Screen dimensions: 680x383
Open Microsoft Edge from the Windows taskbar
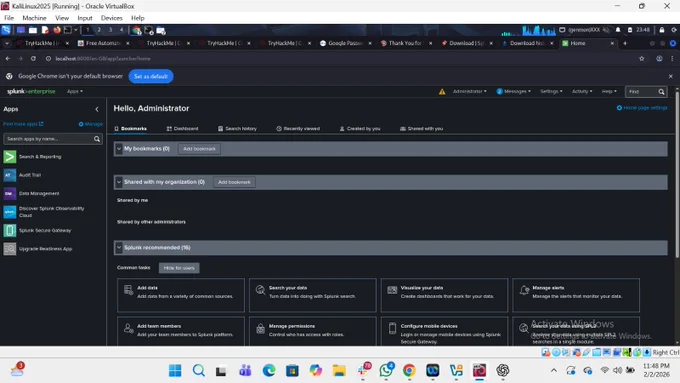click(269, 370)
